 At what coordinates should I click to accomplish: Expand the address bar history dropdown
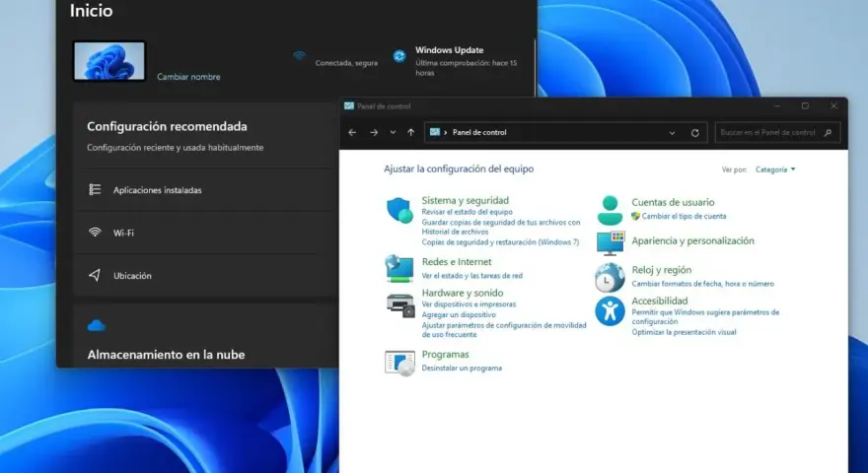(672, 133)
